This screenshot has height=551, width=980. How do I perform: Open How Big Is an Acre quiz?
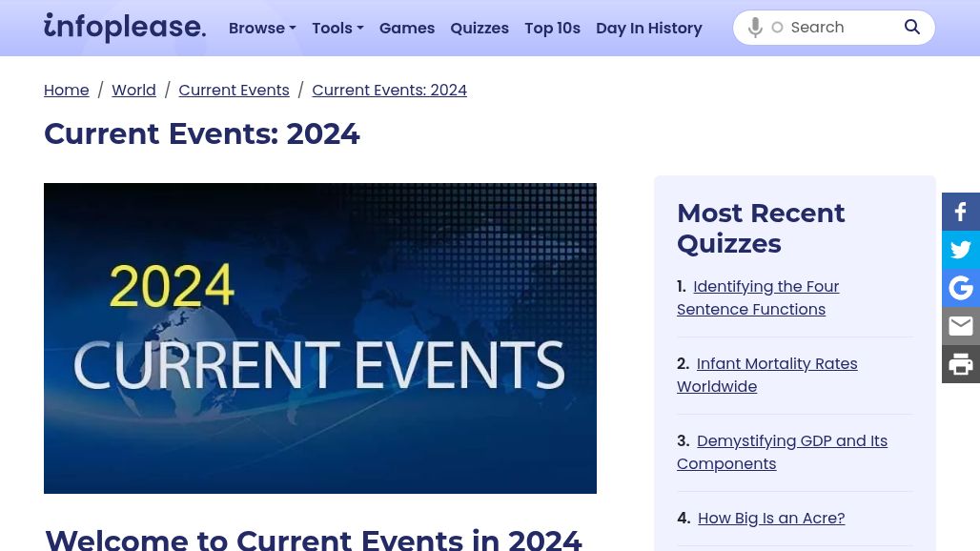pos(771,518)
